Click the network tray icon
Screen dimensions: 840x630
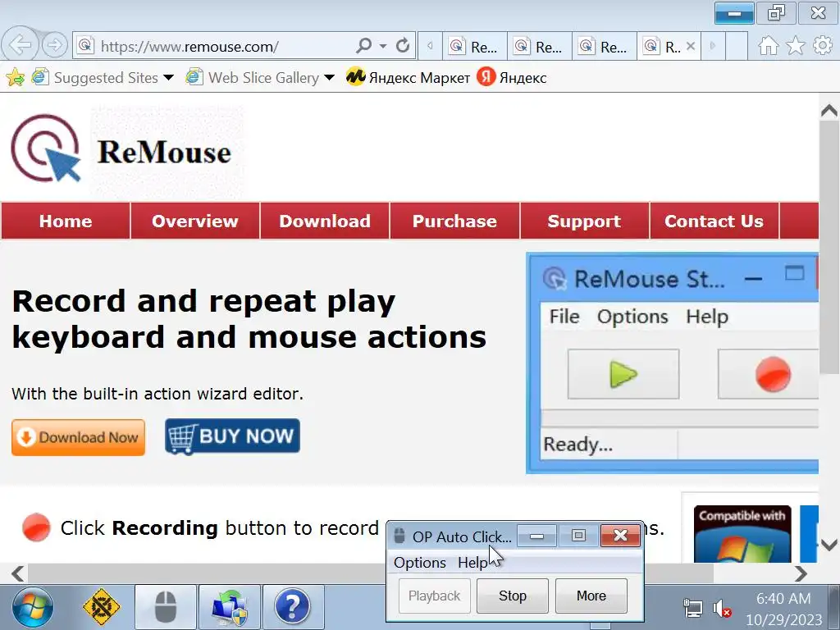693,609
